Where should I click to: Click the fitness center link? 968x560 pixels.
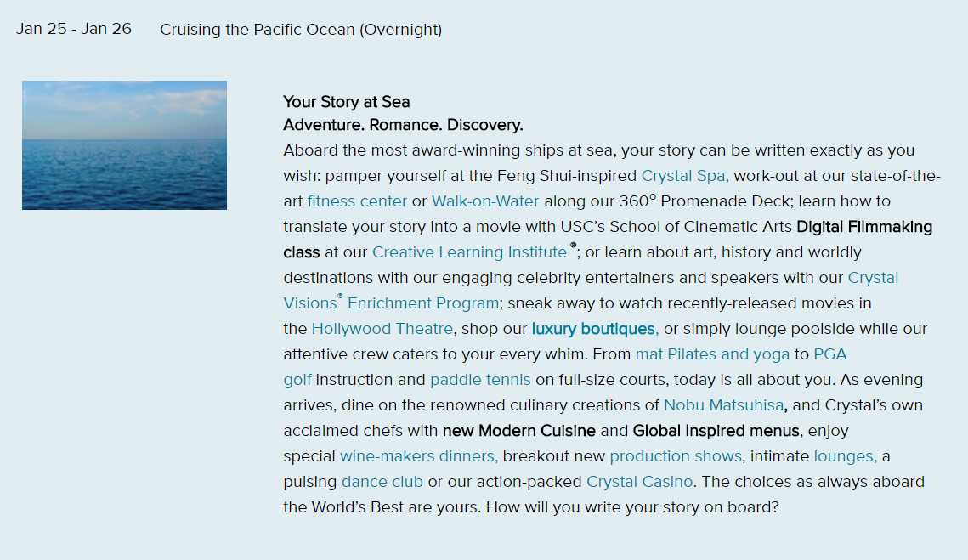(357, 201)
